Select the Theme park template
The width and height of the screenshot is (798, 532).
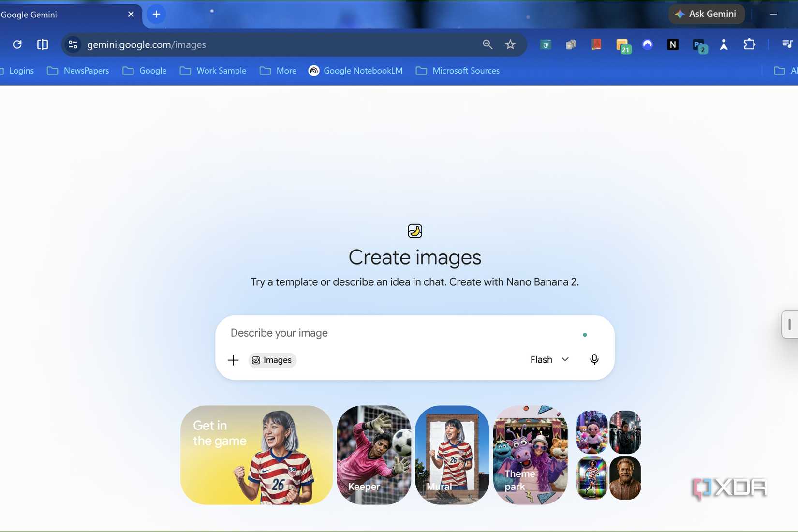pyautogui.click(x=531, y=455)
